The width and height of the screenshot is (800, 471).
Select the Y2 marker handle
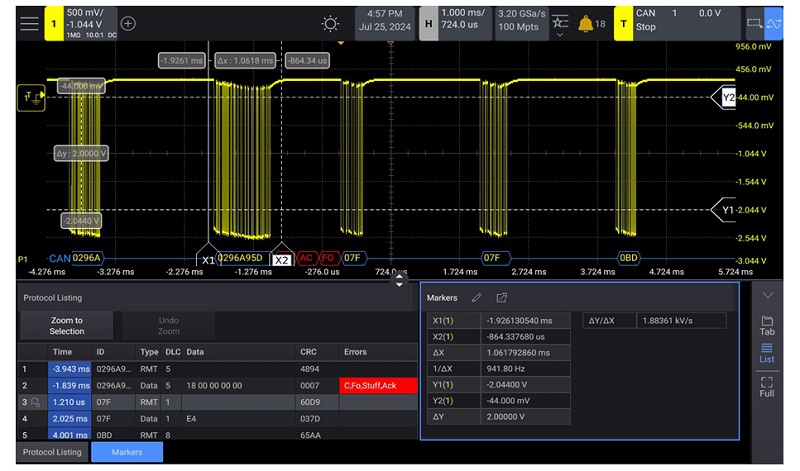[723, 97]
